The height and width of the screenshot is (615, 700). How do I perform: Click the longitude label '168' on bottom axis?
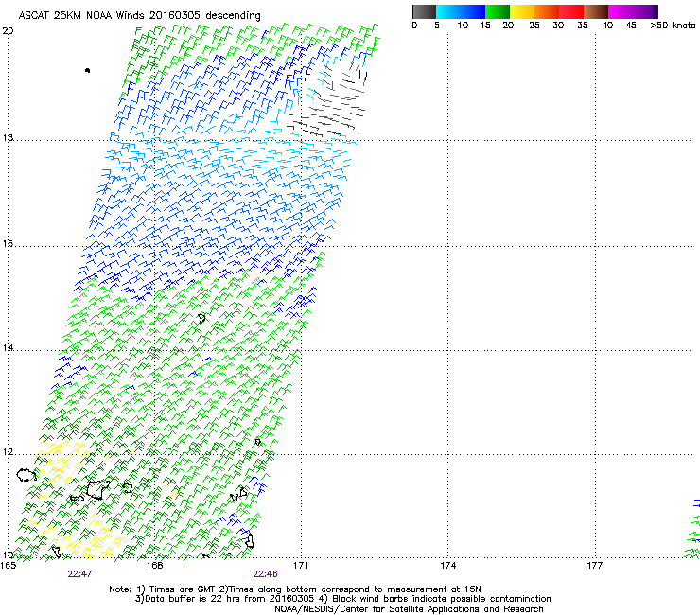[x=154, y=566]
